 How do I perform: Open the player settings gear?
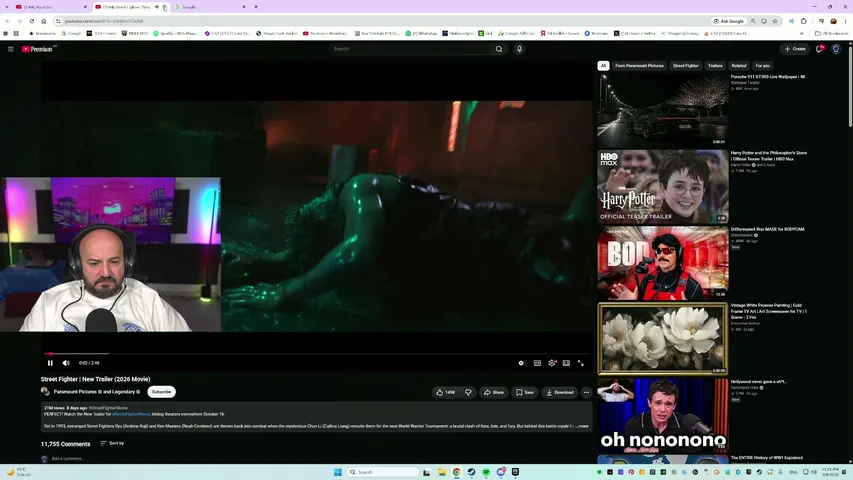pos(552,363)
